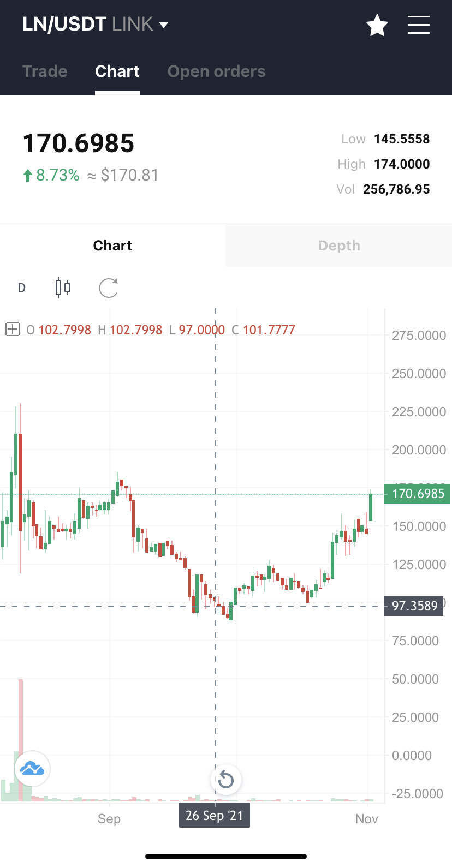This screenshot has height=868, width=452.
Task: Click the chart reload arrow icon
Action: (108, 288)
